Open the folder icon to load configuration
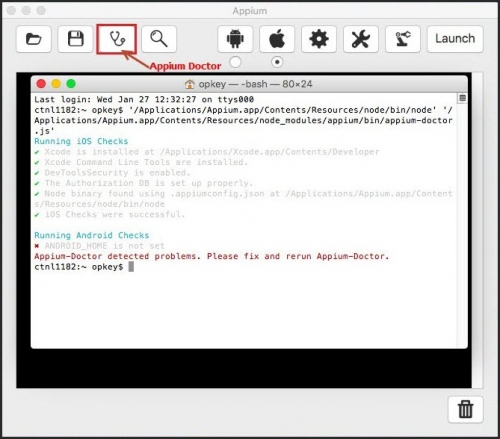Screen dimensions: 500x439 point(34,39)
